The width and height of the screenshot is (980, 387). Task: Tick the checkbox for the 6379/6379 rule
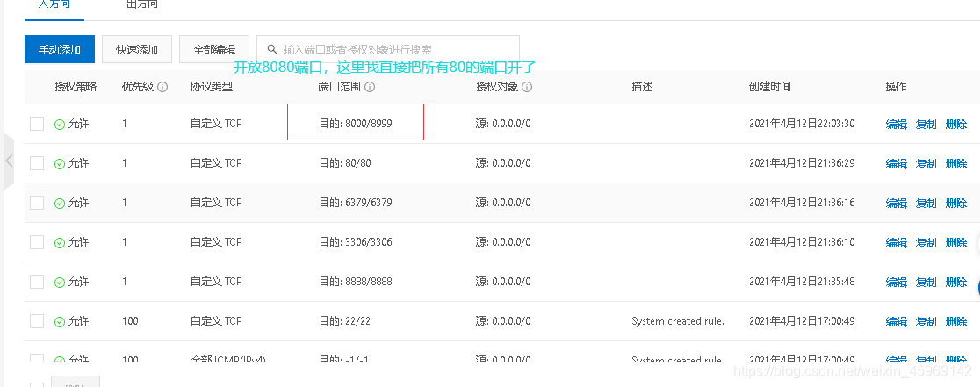(37, 202)
